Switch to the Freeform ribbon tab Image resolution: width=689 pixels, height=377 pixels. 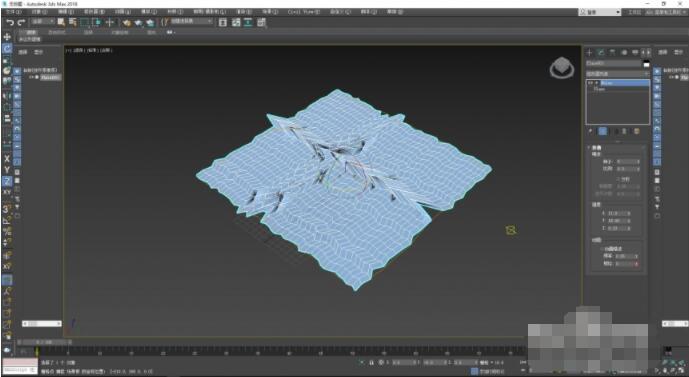[x=57, y=33]
